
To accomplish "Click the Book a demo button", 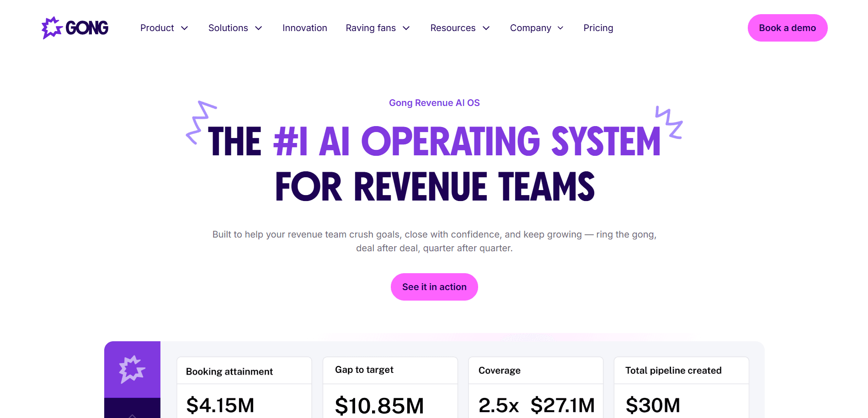I will 788,28.
